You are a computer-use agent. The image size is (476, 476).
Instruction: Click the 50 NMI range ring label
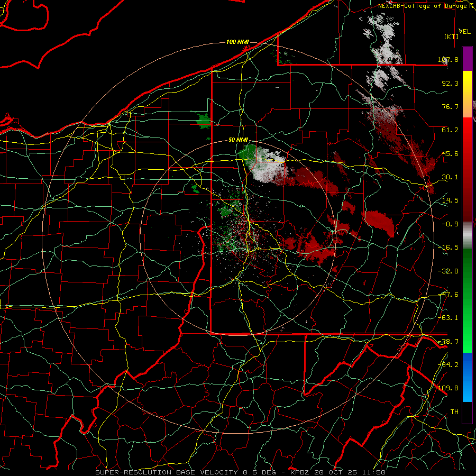[x=238, y=140]
